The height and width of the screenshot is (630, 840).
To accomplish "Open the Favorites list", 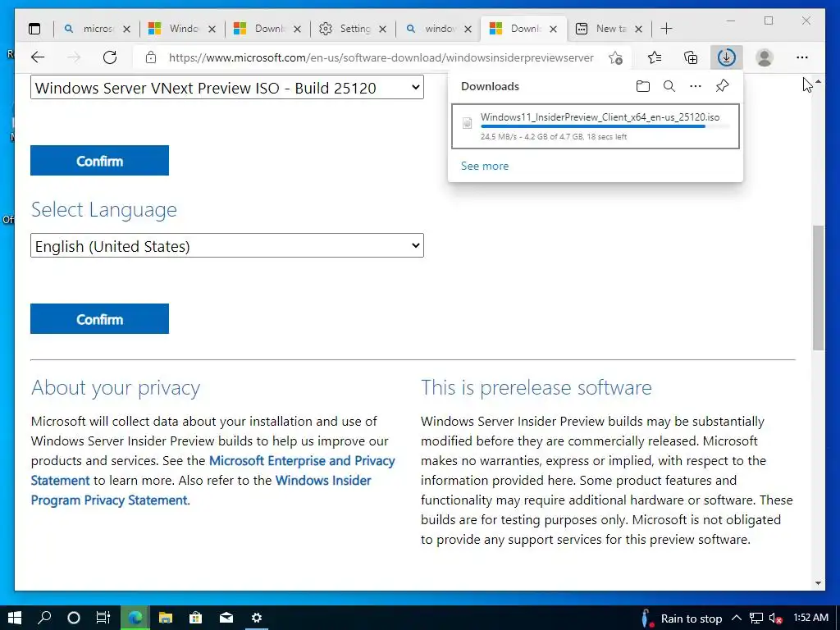I will coord(654,57).
